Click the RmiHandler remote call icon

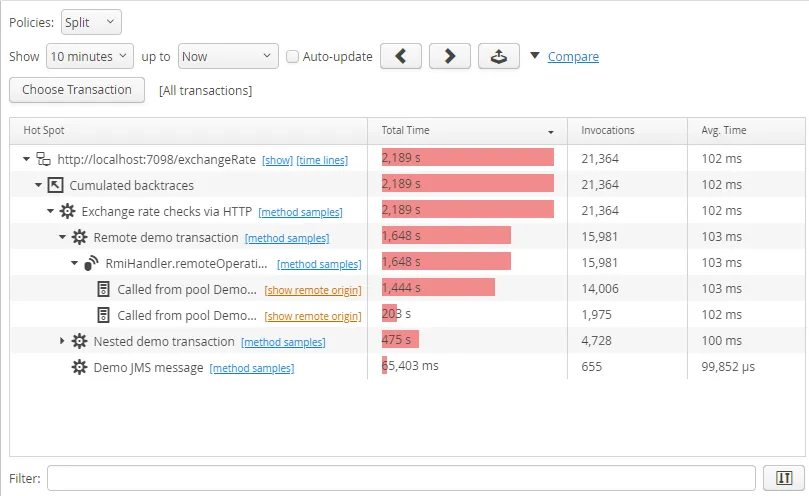91,263
